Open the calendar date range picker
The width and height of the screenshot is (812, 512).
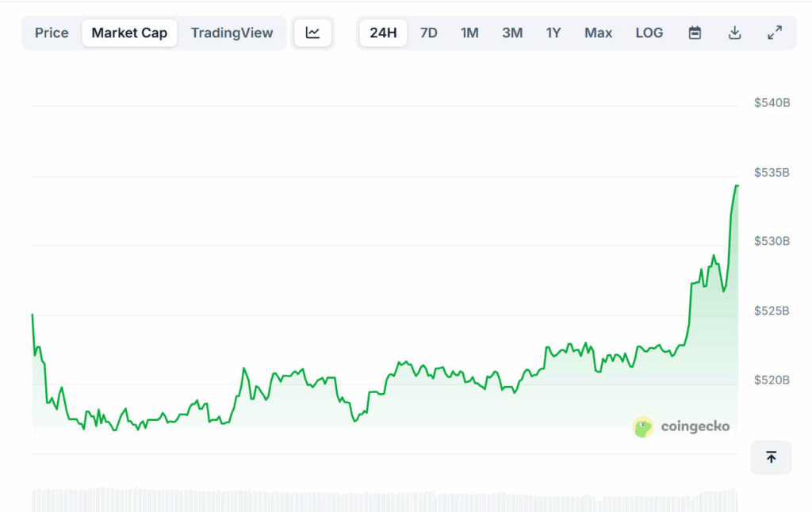[x=695, y=33]
